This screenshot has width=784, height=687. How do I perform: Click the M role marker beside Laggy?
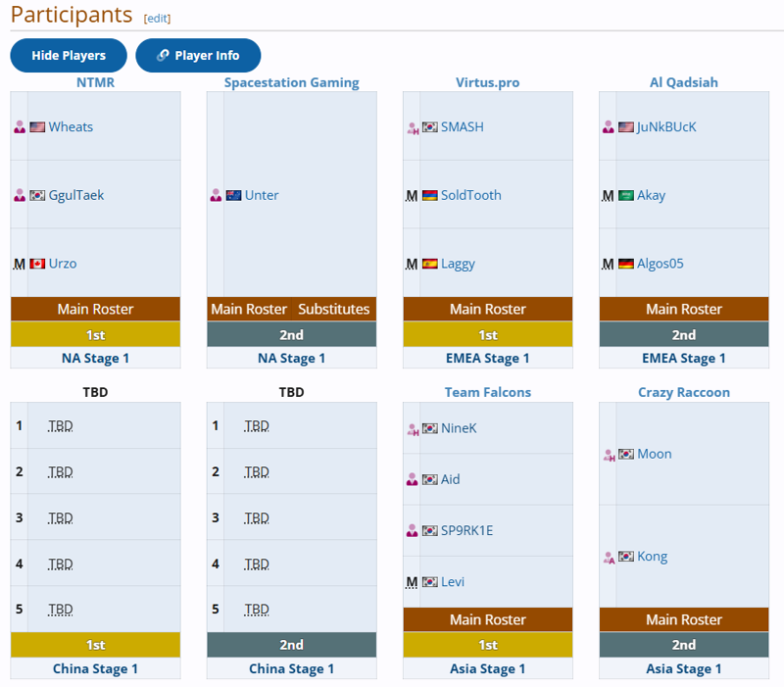click(x=412, y=264)
